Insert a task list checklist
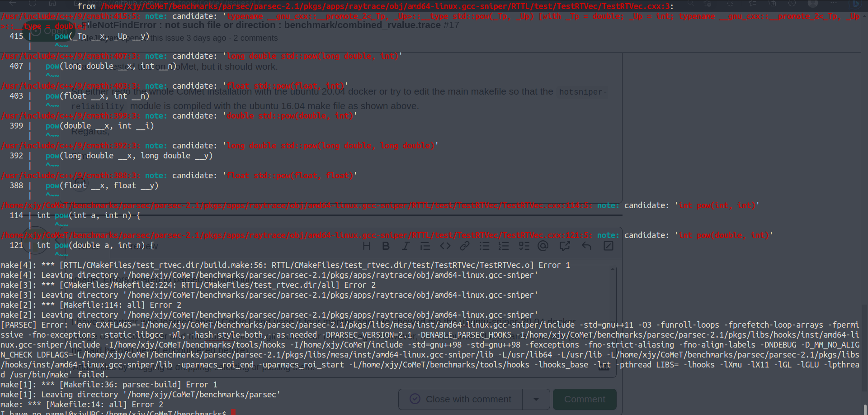The height and width of the screenshot is (415, 868). coord(524,246)
